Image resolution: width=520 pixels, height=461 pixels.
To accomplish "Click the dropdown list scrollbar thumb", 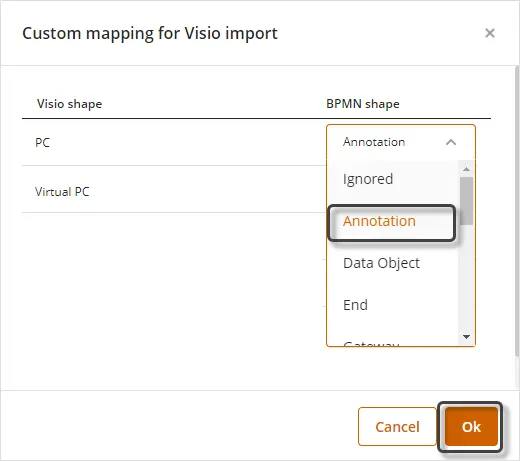I will coord(466,201).
